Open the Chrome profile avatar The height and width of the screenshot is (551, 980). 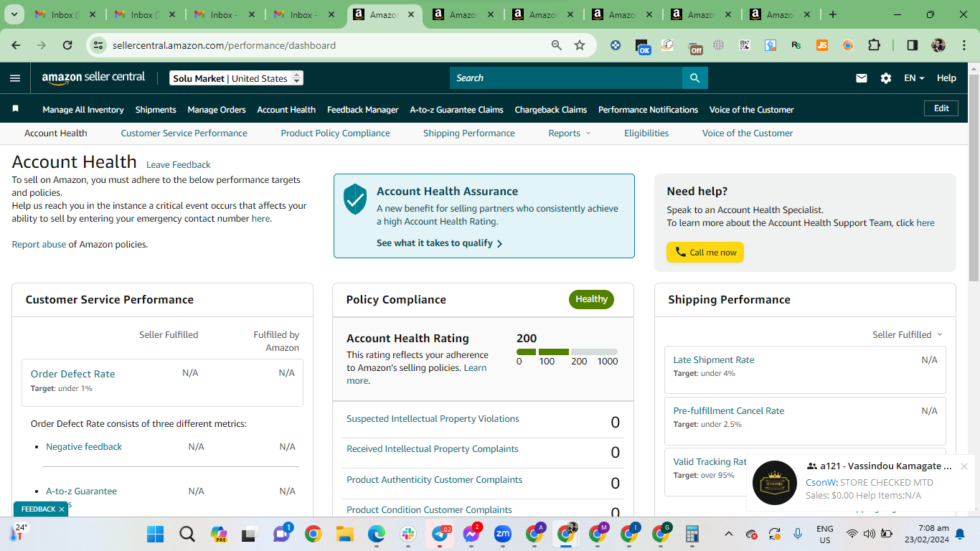(938, 45)
